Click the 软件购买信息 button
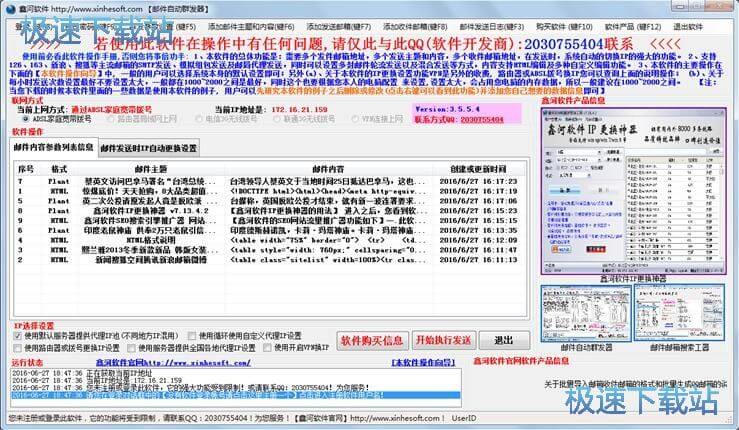Image resolution: width=739 pixels, height=430 pixels. (372, 340)
